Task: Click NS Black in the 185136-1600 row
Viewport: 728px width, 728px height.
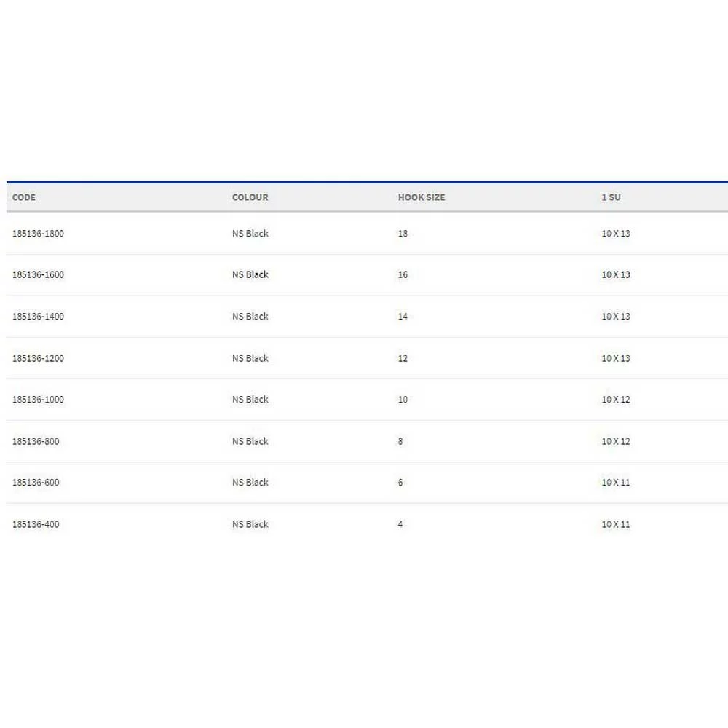Action: tap(250, 275)
